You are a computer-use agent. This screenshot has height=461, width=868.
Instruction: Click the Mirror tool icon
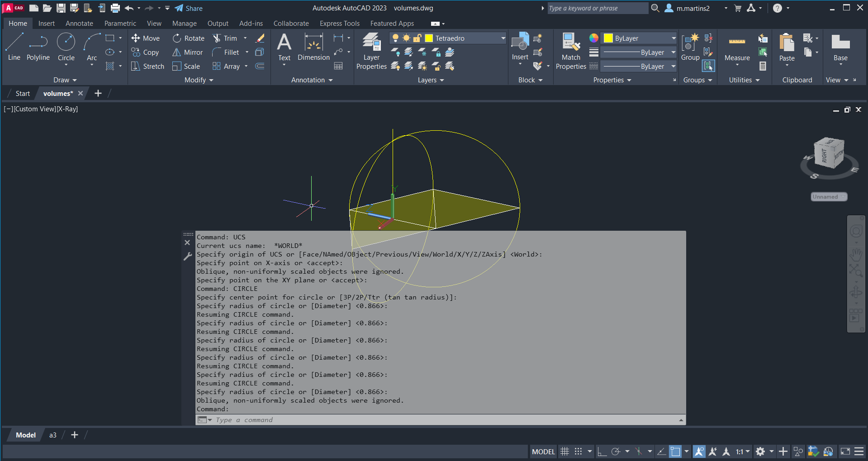pyautogui.click(x=176, y=52)
